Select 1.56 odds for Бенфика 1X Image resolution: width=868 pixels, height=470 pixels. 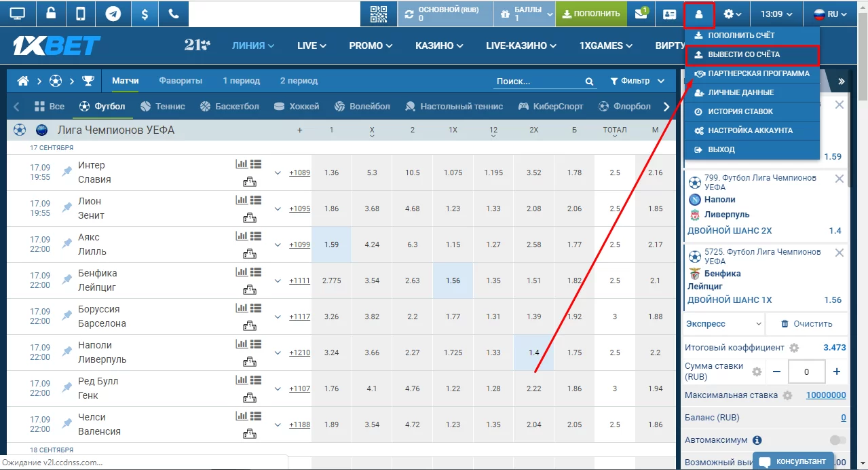(x=453, y=281)
